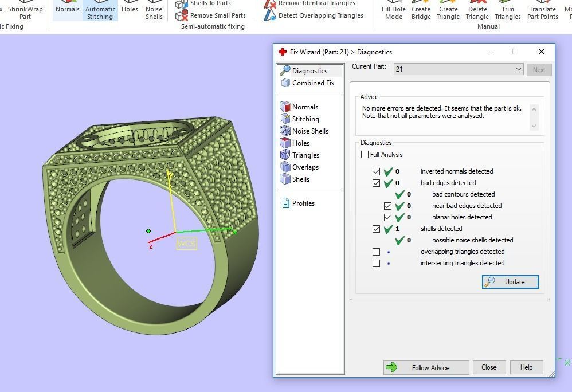Screen dimensions: 572x392
Task: Click the advice text 'No more errors are detected'
Action: coord(402,108)
